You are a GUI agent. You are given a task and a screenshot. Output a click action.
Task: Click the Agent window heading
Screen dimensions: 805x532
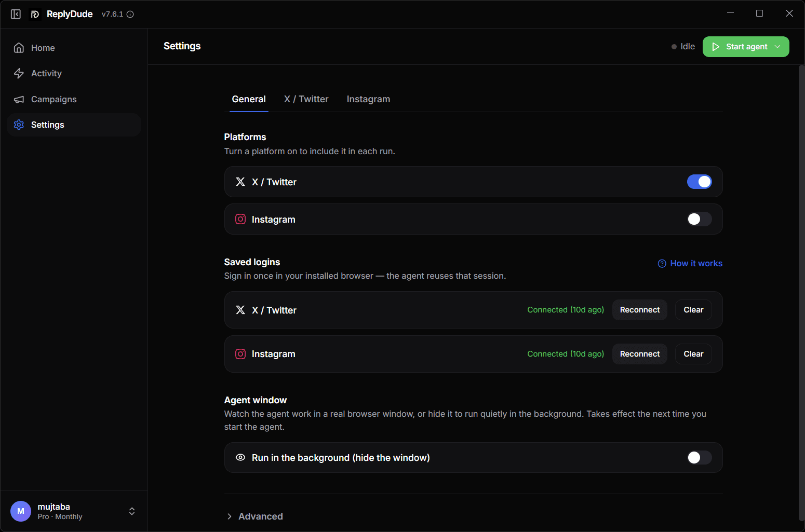pos(256,400)
